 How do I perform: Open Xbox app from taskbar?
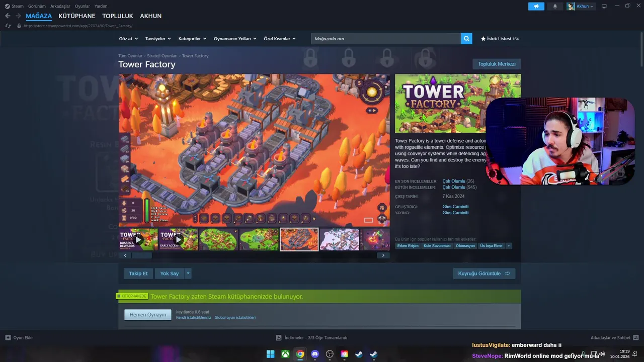(285, 354)
